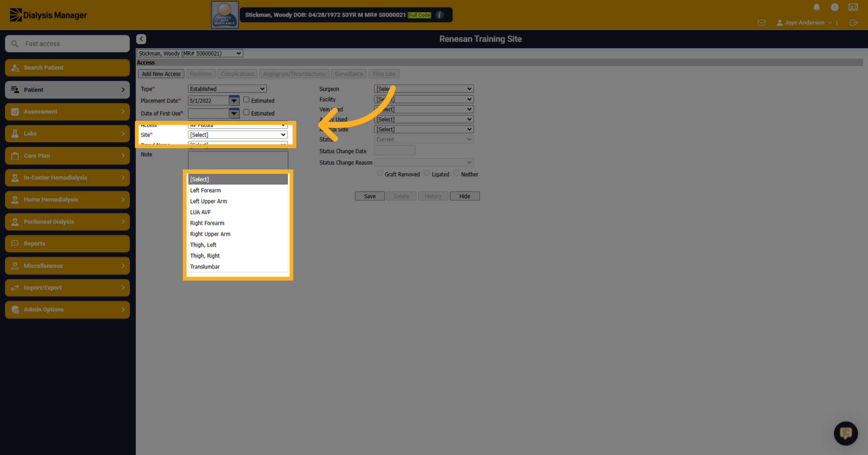
Task: Choose Left Forearm from the site list
Action: pyautogui.click(x=238, y=190)
